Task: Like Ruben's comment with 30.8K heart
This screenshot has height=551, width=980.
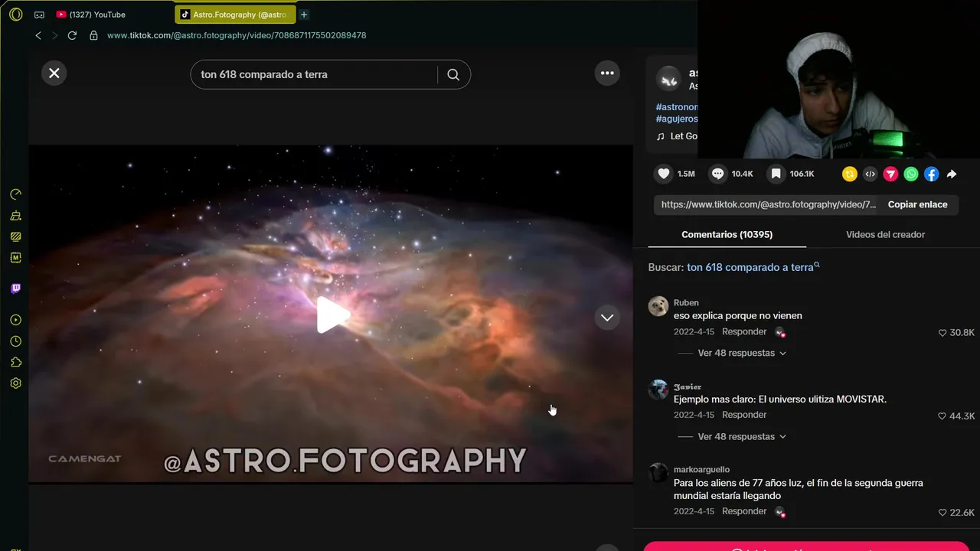Action: [x=942, y=333]
